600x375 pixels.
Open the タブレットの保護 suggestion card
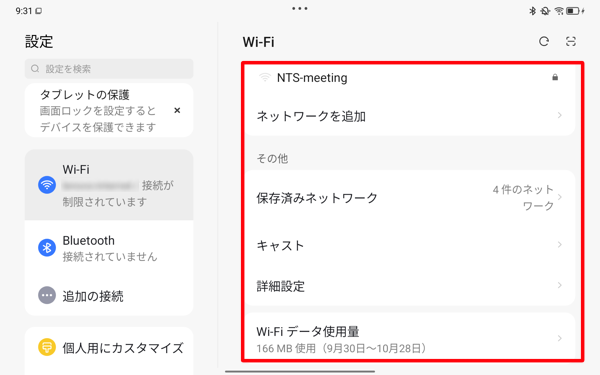[109, 111]
